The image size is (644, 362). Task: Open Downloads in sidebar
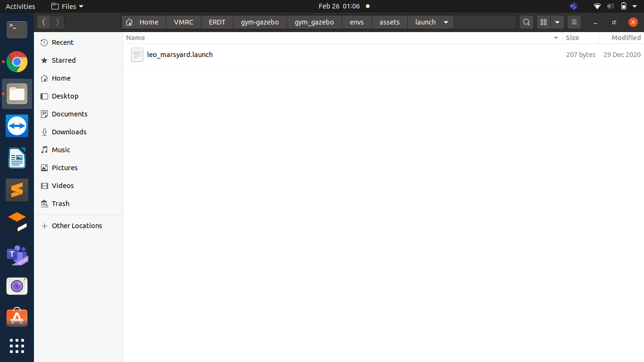(78, 132)
